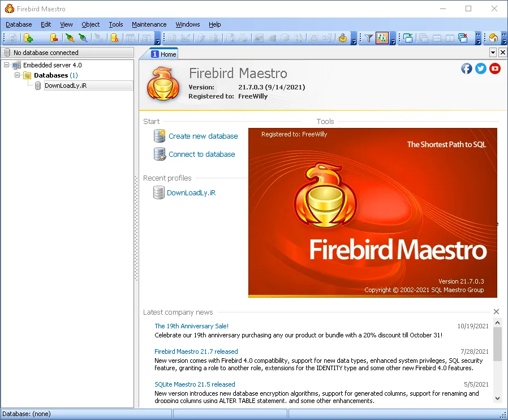The image size is (508, 420).
Task: Open the Facebook social icon
Action: (467, 68)
